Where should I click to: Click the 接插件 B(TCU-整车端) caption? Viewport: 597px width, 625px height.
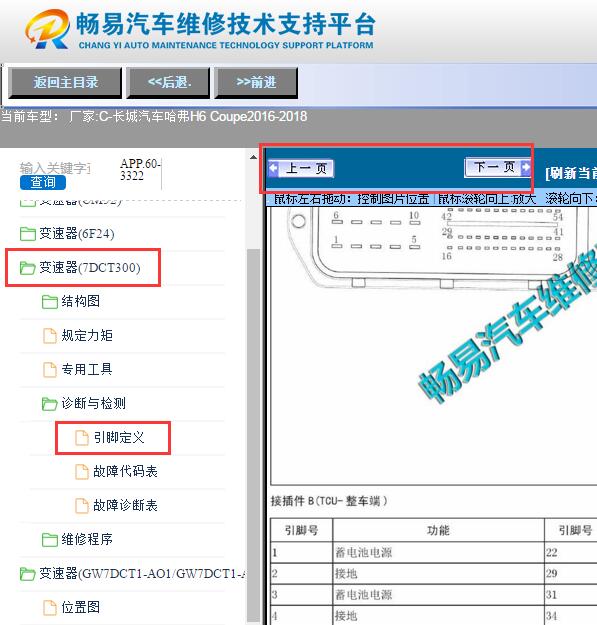pyautogui.click(x=329, y=501)
